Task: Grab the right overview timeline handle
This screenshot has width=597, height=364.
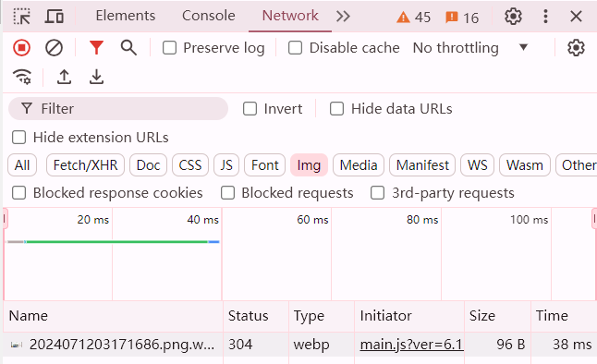Action: [x=594, y=219]
